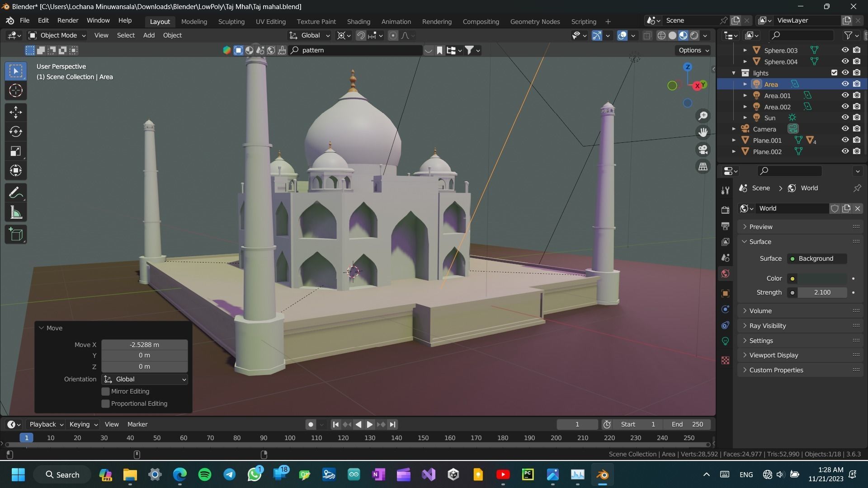Open the Playback dropdown in timeline
Screen dimensions: 868x488
pyautogui.click(x=46, y=424)
